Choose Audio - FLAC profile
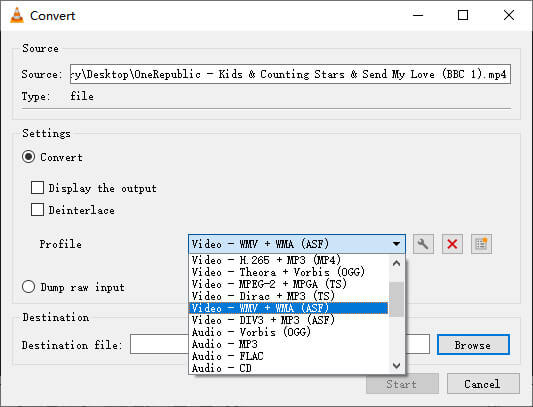This screenshot has height=407, width=533. tap(288, 356)
